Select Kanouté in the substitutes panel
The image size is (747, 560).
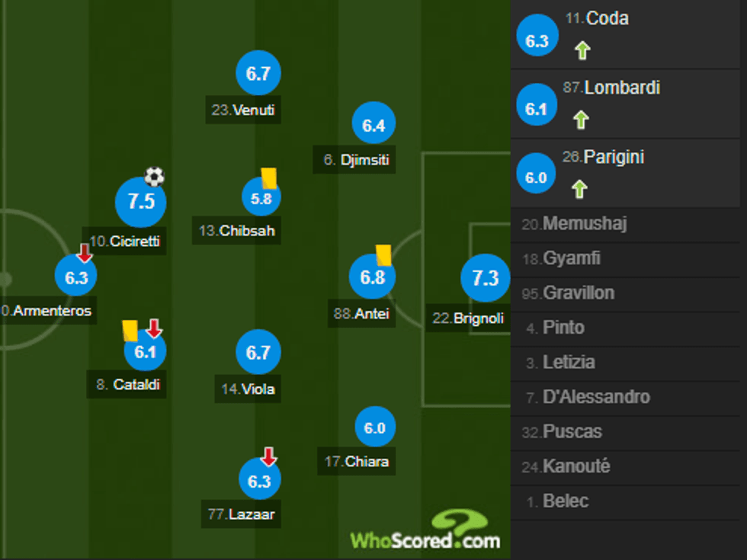(576, 466)
